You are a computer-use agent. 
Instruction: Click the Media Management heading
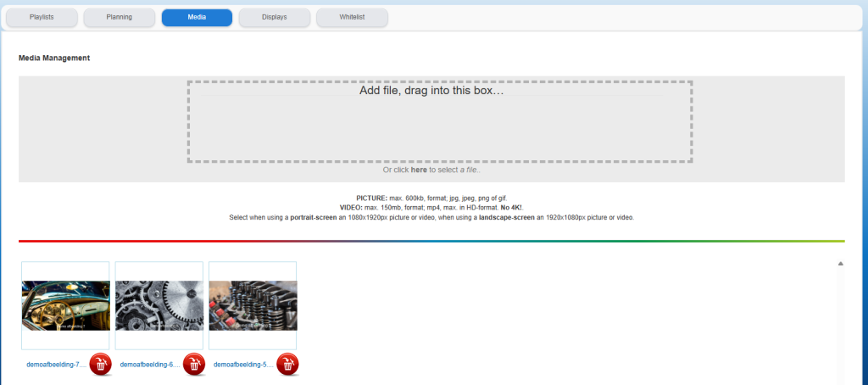pos(54,58)
